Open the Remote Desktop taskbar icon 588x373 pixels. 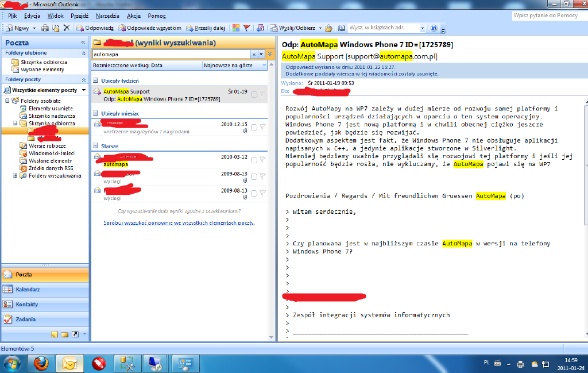click(x=155, y=363)
